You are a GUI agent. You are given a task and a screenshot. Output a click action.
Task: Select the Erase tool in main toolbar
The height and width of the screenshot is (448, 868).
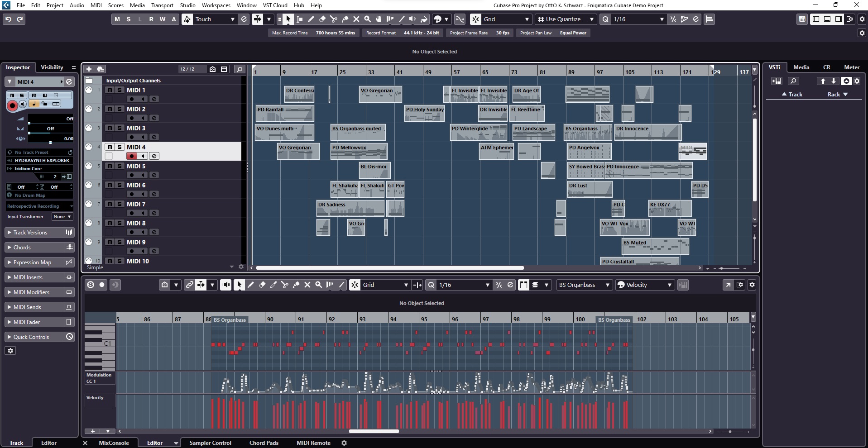pos(322,19)
